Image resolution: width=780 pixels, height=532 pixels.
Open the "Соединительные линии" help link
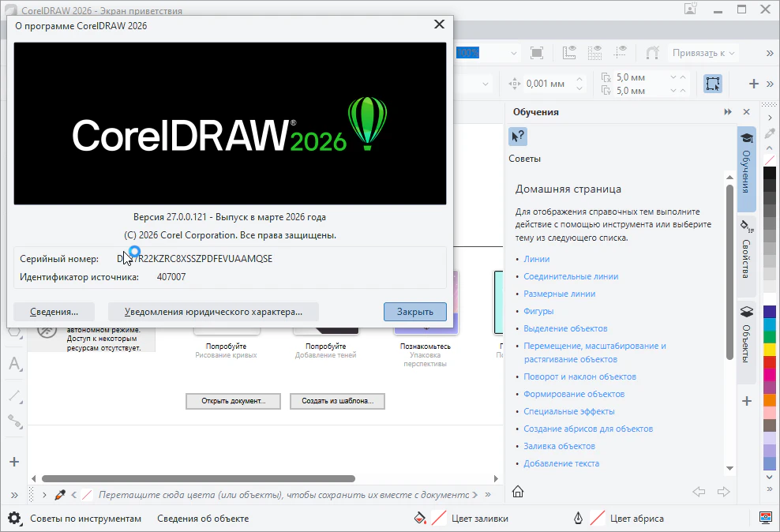[x=571, y=276]
